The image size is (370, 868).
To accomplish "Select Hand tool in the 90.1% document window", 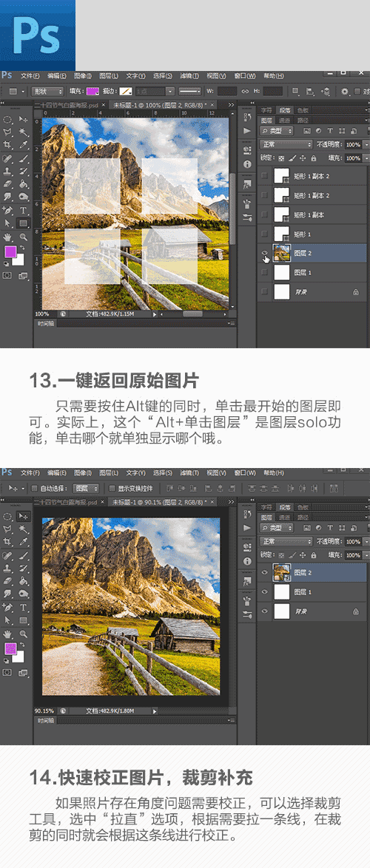I will pyautogui.click(x=7, y=634).
